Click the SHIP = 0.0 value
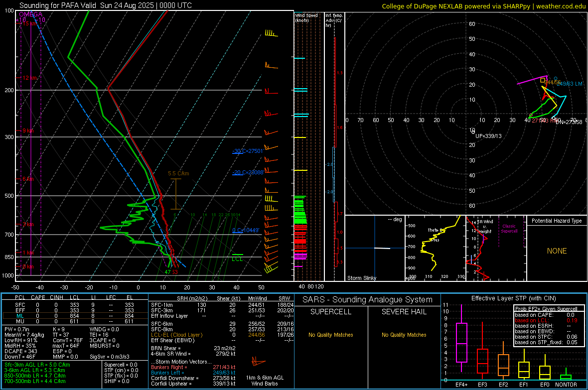588x390 pixels. tap(117, 382)
